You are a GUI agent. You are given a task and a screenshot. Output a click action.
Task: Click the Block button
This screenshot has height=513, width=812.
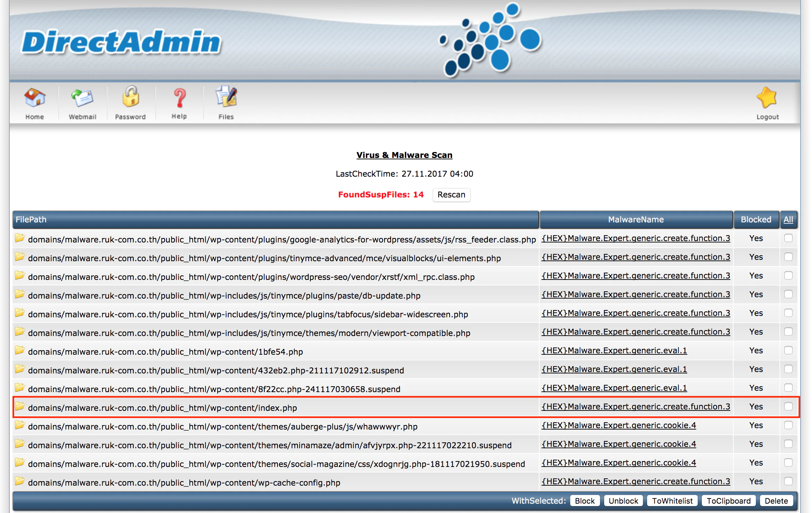(585, 501)
